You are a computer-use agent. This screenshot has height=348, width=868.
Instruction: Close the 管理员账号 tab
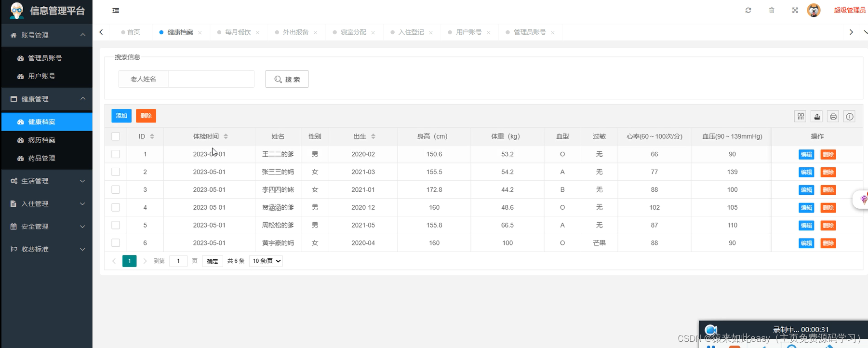coord(553,33)
